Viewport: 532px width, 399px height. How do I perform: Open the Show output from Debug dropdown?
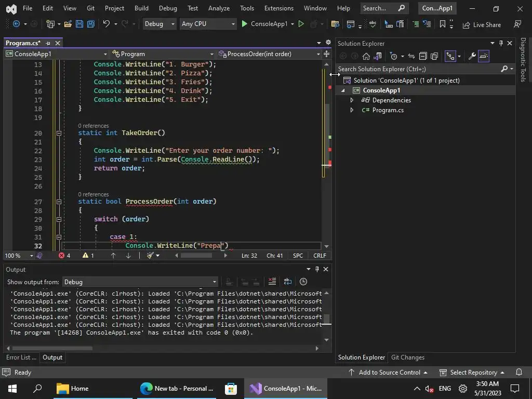click(x=140, y=282)
